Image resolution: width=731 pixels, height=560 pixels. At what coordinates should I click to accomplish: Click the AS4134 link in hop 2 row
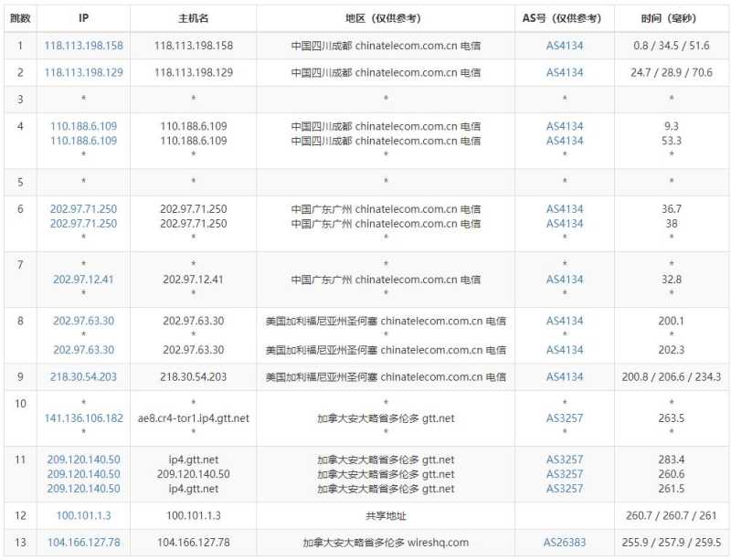click(x=565, y=73)
